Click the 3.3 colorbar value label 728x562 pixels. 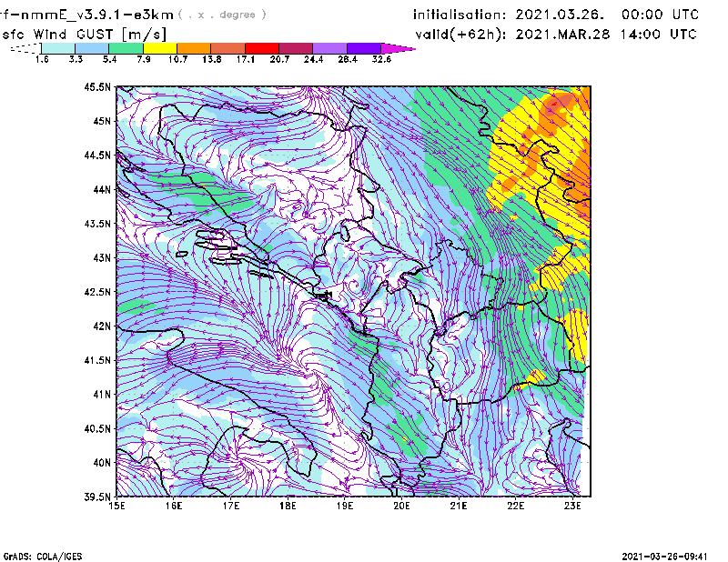(76, 59)
